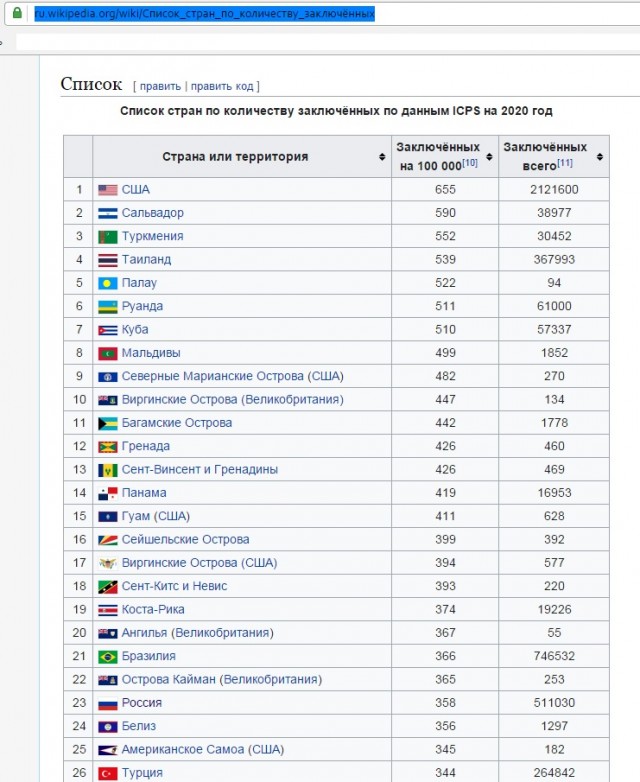
Task: Click the American Samoa flag icon
Action: (108, 750)
